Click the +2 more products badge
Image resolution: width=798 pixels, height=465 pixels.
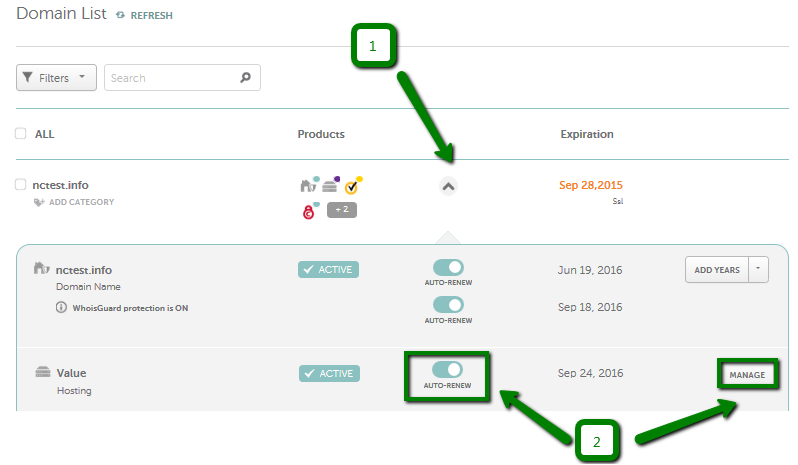point(341,210)
